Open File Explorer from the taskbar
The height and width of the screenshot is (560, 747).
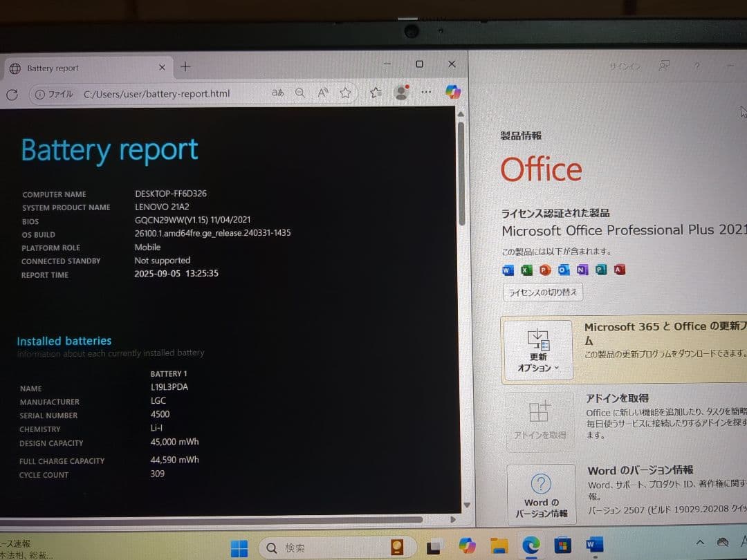point(499,546)
